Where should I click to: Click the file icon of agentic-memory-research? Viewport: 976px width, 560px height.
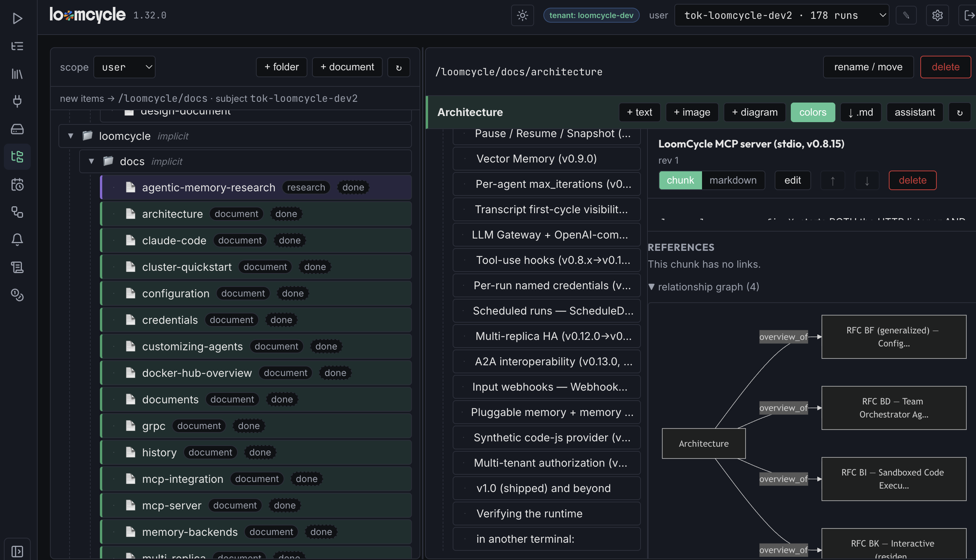130,187
